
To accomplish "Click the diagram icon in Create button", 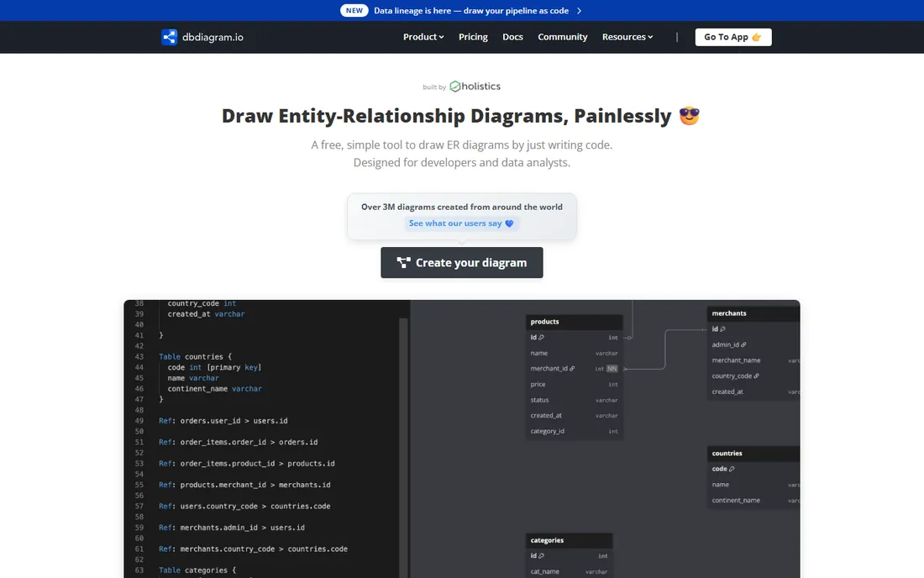I will (x=403, y=263).
